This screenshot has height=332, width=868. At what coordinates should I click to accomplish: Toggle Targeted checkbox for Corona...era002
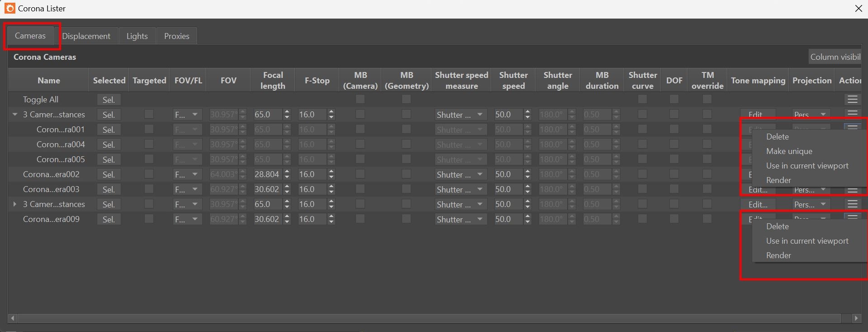click(149, 174)
